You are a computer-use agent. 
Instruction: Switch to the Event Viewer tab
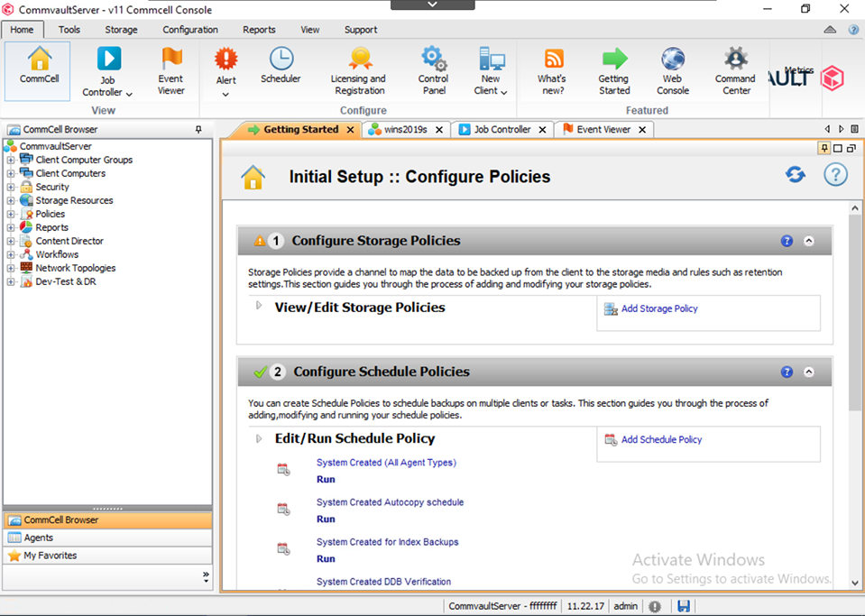[x=603, y=130]
